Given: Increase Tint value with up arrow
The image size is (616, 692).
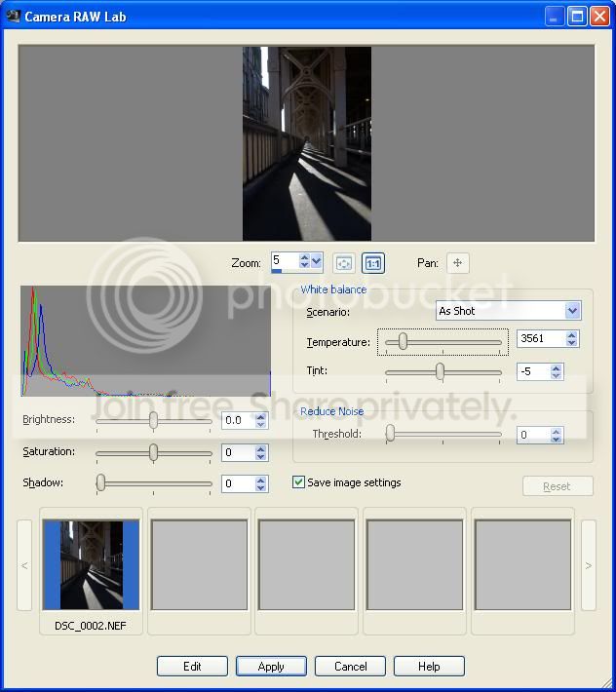Looking at the screenshot, I should tap(556, 367).
